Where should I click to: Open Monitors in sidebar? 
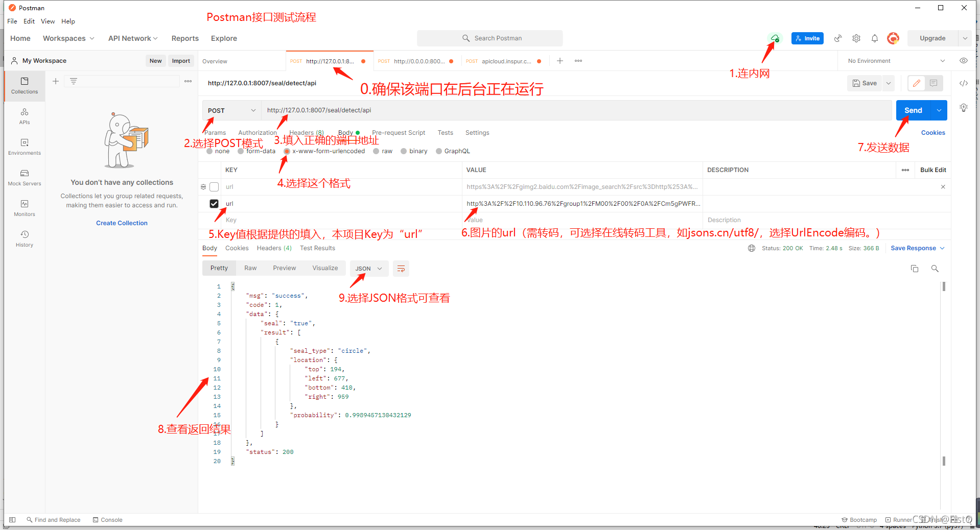pos(25,208)
